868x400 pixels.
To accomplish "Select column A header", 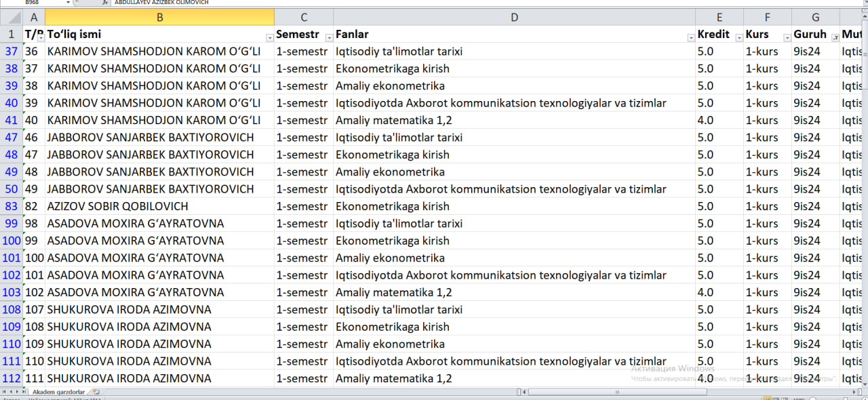I will point(34,17).
